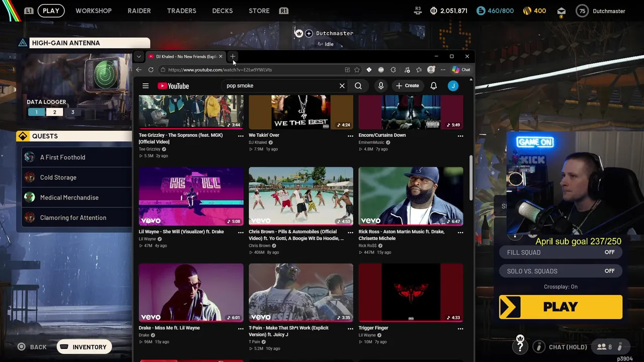
Task: Play the Drake Miss Me thumbnail
Action: coord(191,293)
